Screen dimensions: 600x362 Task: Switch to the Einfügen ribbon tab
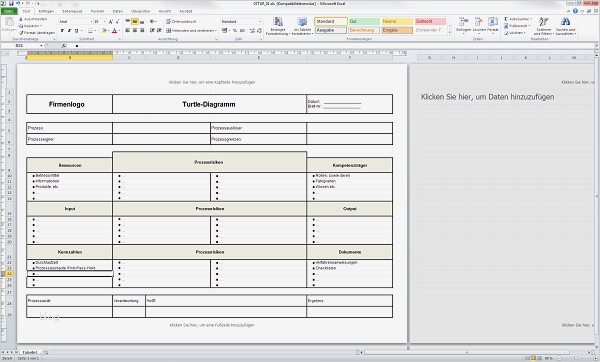(x=46, y=11)
